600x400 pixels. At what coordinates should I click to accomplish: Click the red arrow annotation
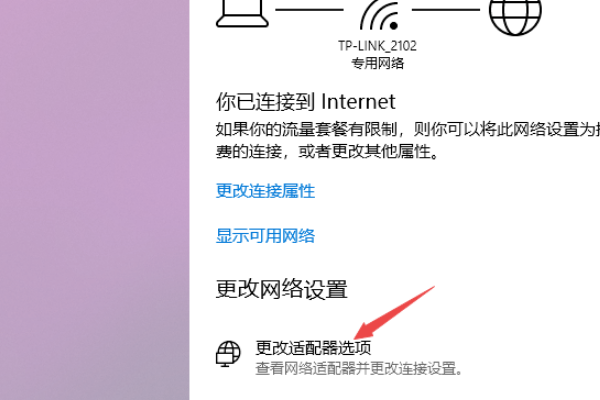tap(395, 312)
